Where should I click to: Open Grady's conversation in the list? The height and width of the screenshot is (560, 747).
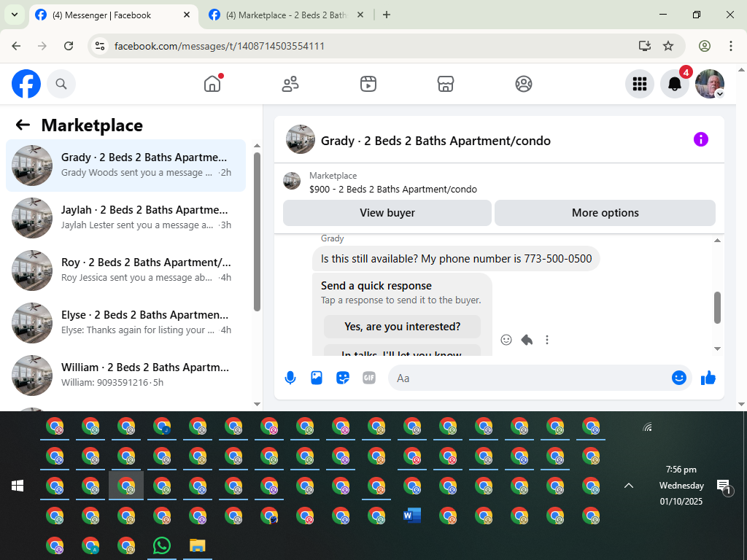[125, 166]
